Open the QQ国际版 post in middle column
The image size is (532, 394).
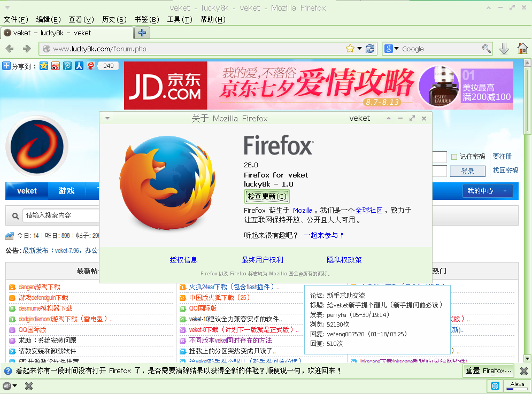point(203,308)
